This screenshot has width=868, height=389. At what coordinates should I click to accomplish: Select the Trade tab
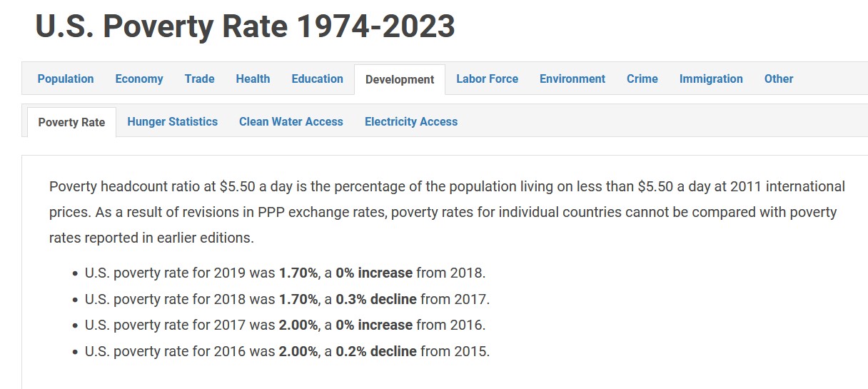[x=199, y=79]
